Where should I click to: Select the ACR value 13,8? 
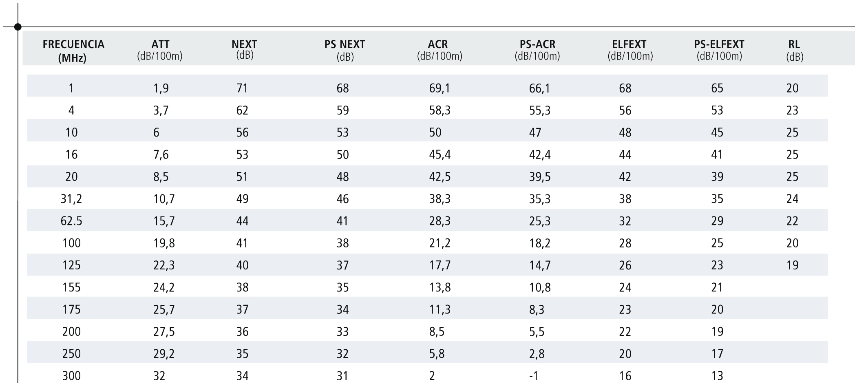click(439, 287)
